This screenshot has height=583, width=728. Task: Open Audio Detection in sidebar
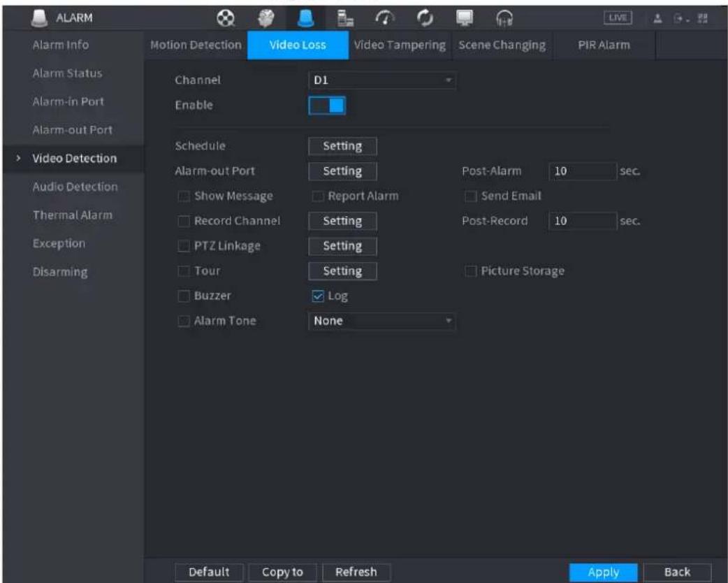(75, 187)
